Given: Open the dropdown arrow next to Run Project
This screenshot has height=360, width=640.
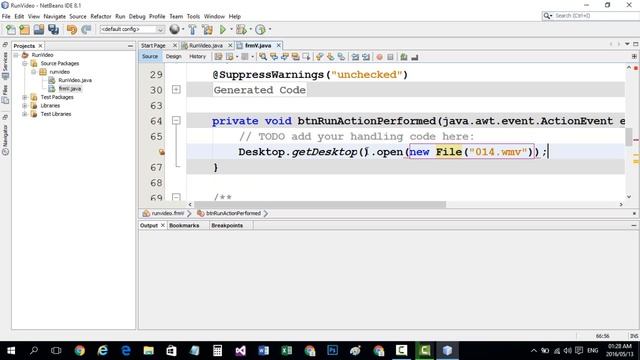Looking at the screenshot, I should click(231, 29).
